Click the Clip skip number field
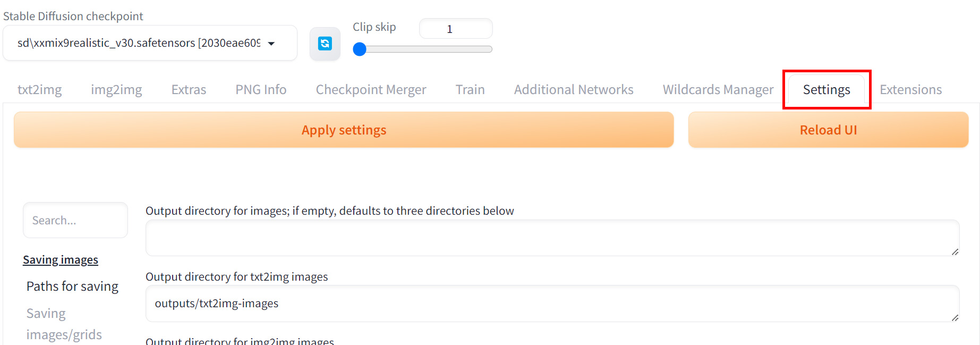 coord(455,29)
